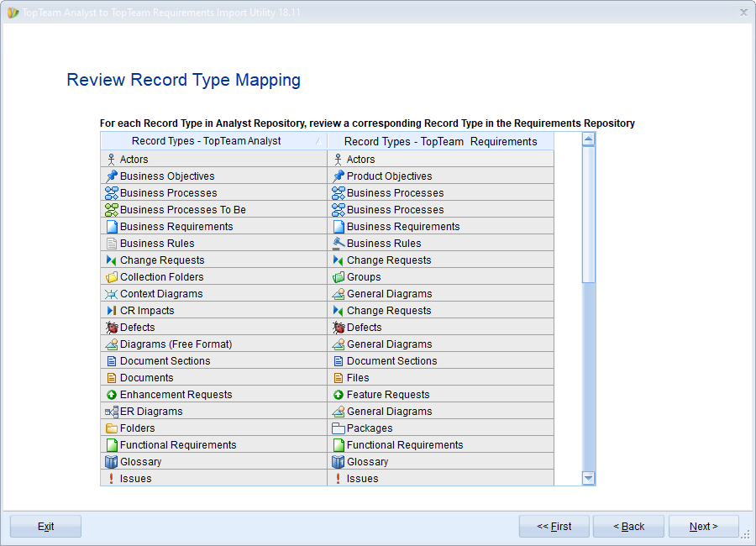The height and width of the screenshot is (546, 756).
Task: Click the Groups green folder icon
Action: [x=339, y=277]
